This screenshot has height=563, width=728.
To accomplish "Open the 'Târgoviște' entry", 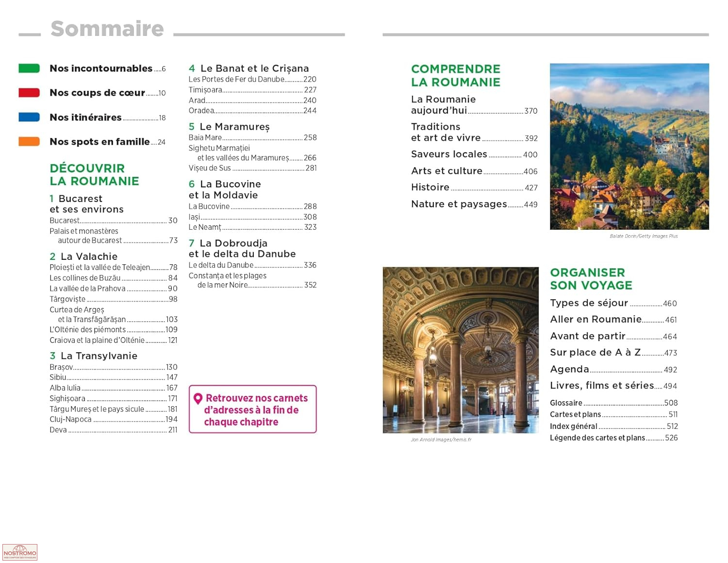I will click(114, 299).
